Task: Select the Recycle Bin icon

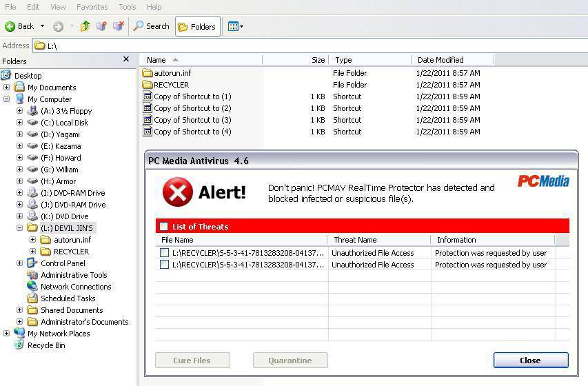Action: tap(19, 345)
